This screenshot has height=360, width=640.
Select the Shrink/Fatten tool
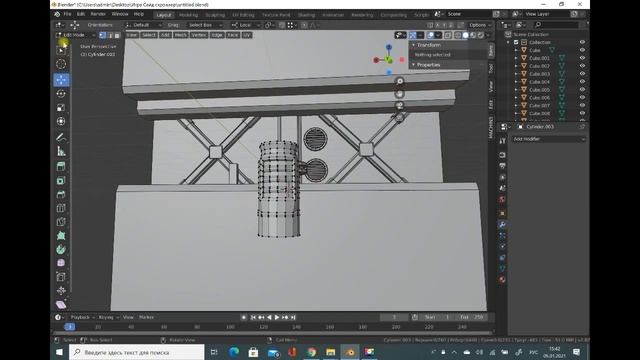[61, 291]
